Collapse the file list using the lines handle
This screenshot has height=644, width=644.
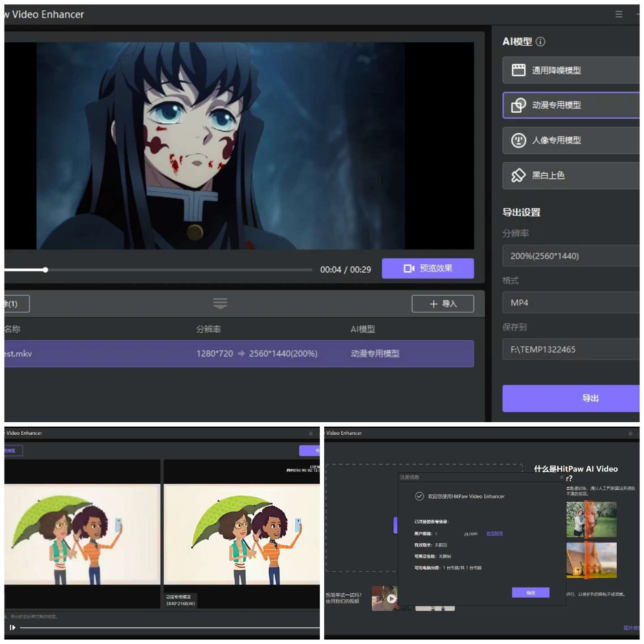click(x=220, y=303)
